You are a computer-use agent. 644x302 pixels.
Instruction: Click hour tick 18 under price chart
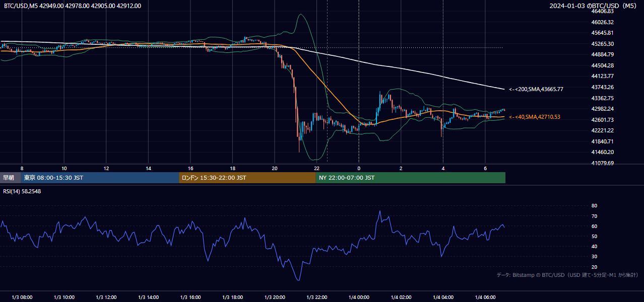[x=232, y=168]
